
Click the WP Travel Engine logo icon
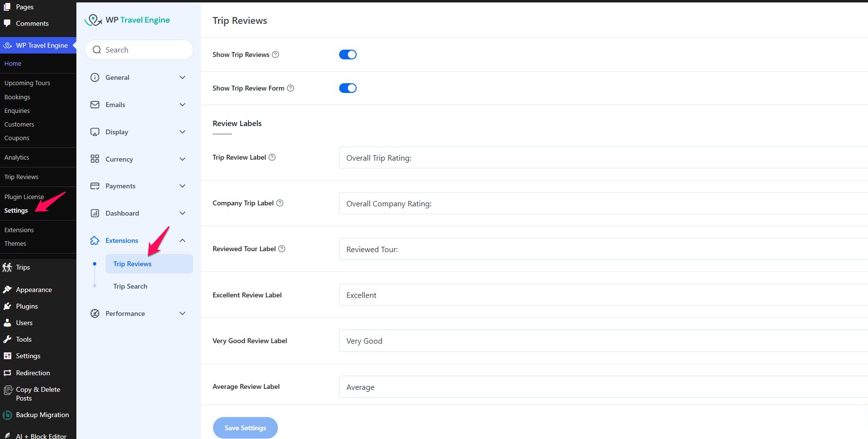click(93, 20)
